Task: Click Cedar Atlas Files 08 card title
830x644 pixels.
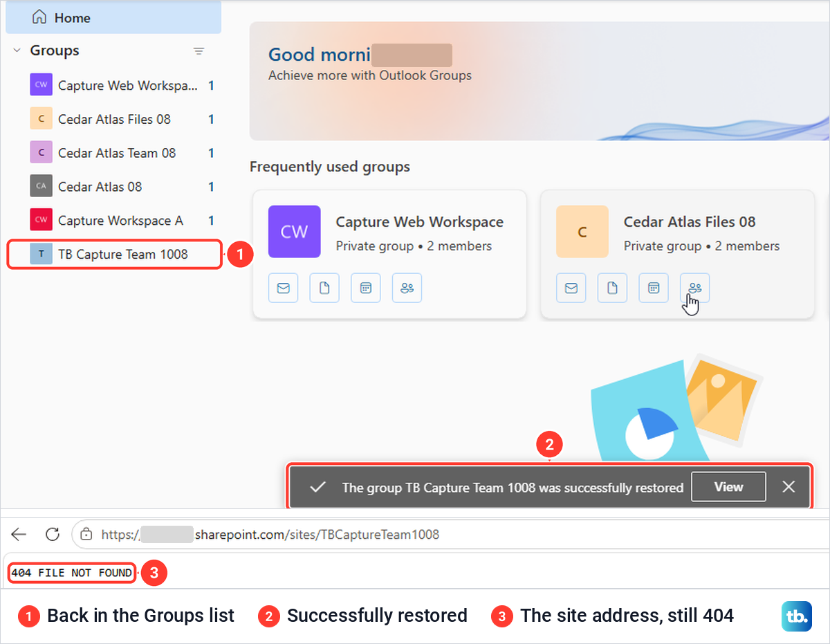Action: pos(690,222)
